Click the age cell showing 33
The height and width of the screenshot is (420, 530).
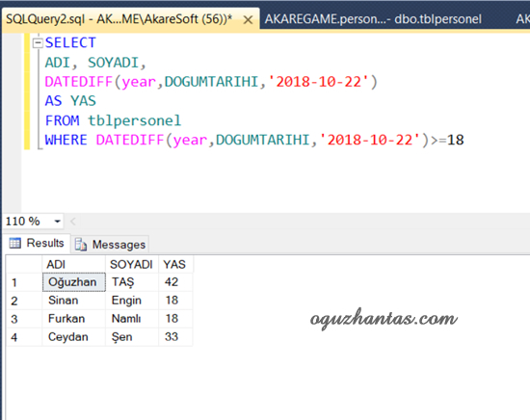[x=175, y=337]
